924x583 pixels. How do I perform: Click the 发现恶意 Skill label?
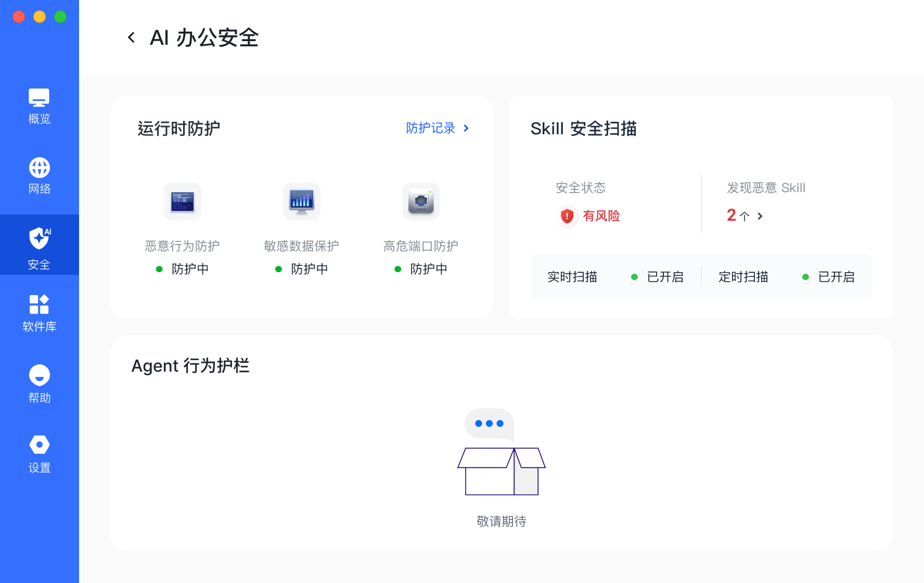pos(766,187)
